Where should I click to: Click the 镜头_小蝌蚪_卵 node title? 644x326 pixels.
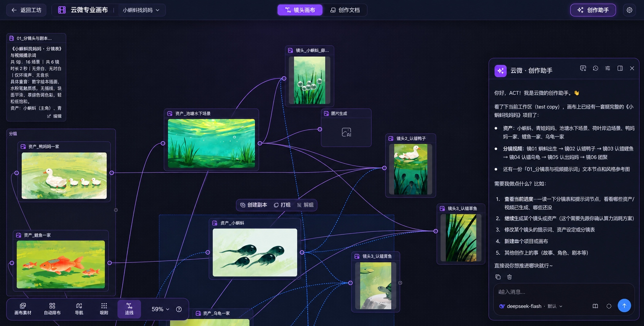click(312, 50)
